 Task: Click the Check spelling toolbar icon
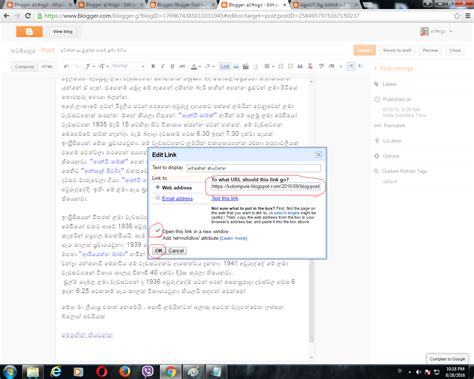pyautogui.click(x=321, y=67)
